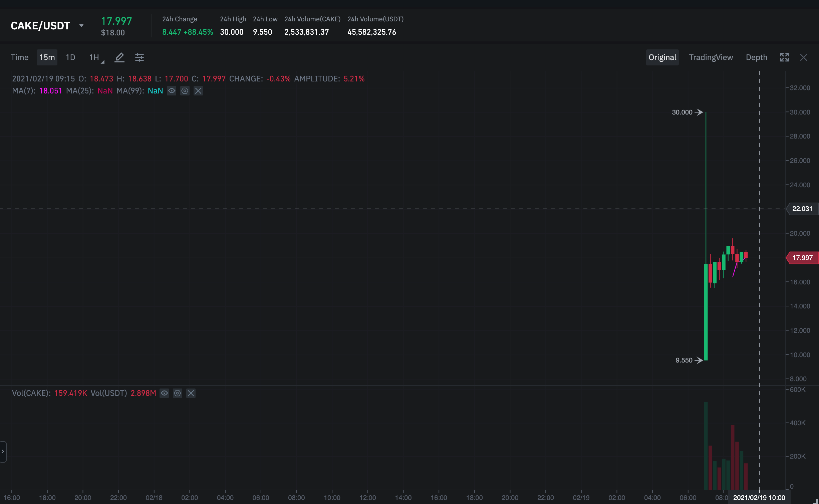
Task: Hide the Vol indicator with eye icon
Action: [164, 393]
